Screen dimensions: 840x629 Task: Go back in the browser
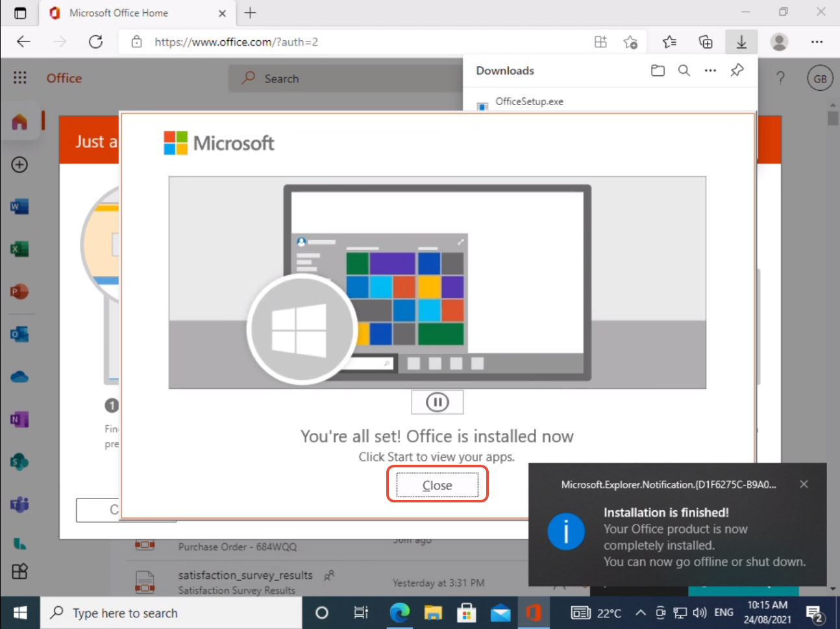(x=23, y=42)
